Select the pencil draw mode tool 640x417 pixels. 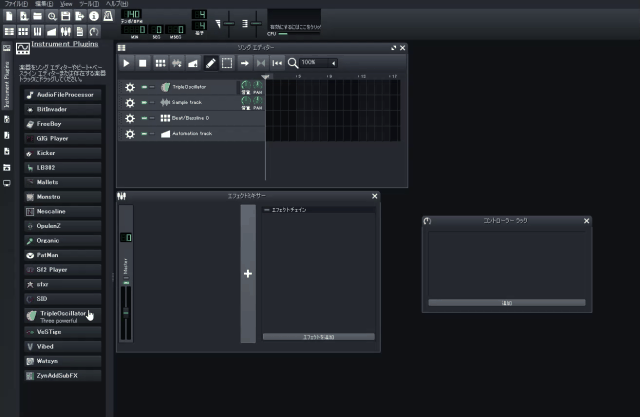point(211,63)
